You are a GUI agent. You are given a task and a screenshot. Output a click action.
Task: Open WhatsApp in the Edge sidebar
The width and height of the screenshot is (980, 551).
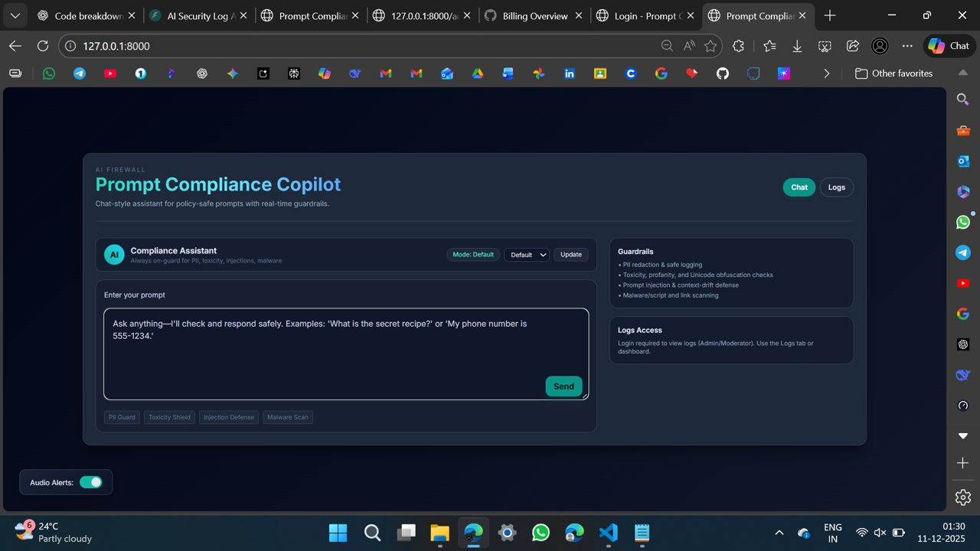pos(963,222)
